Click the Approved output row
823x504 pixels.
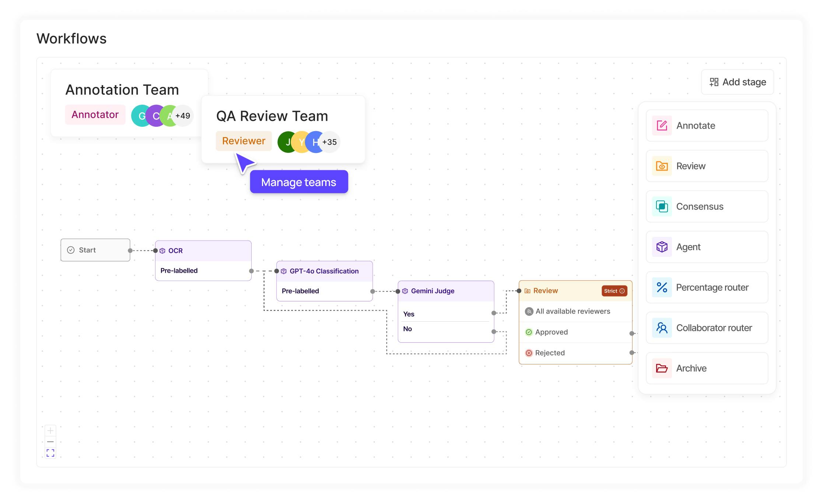(575, 332)
